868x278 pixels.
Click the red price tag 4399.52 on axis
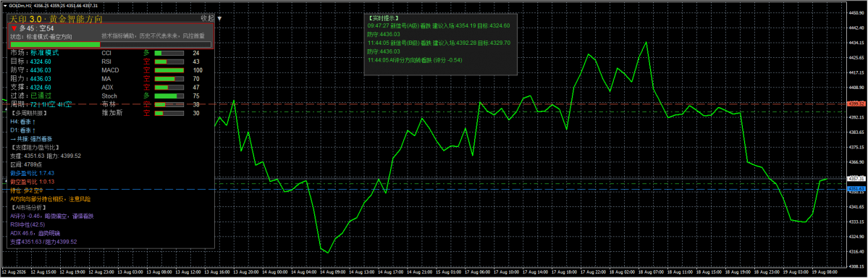click(856, 104)
